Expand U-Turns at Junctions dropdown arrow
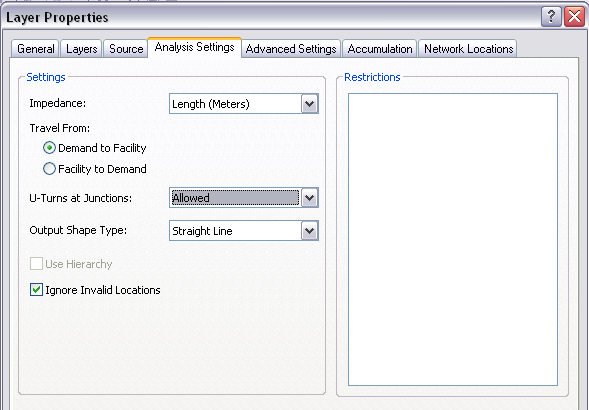Viewport: 589px width, 410px height. pyautogui.click(x=310, y=198)
